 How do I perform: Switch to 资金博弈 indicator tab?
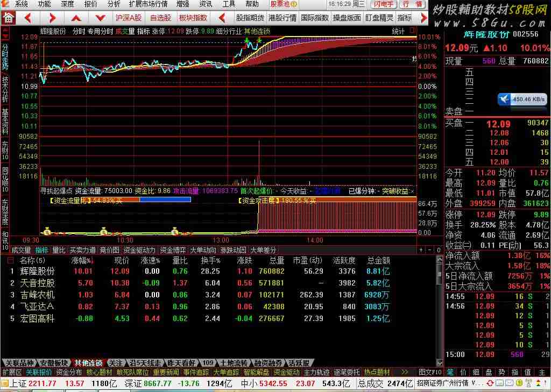(x=173, y=250)
